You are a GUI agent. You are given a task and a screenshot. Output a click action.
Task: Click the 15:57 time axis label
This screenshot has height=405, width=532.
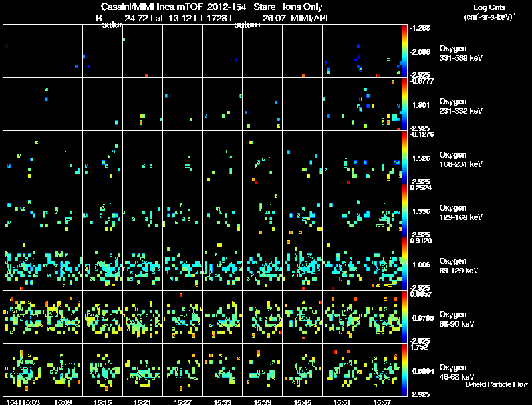pos(382,402)
